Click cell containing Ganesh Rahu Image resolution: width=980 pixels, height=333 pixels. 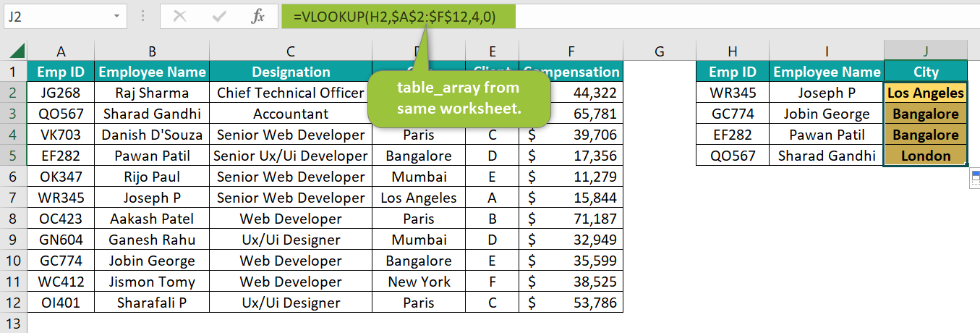point(152,240)
